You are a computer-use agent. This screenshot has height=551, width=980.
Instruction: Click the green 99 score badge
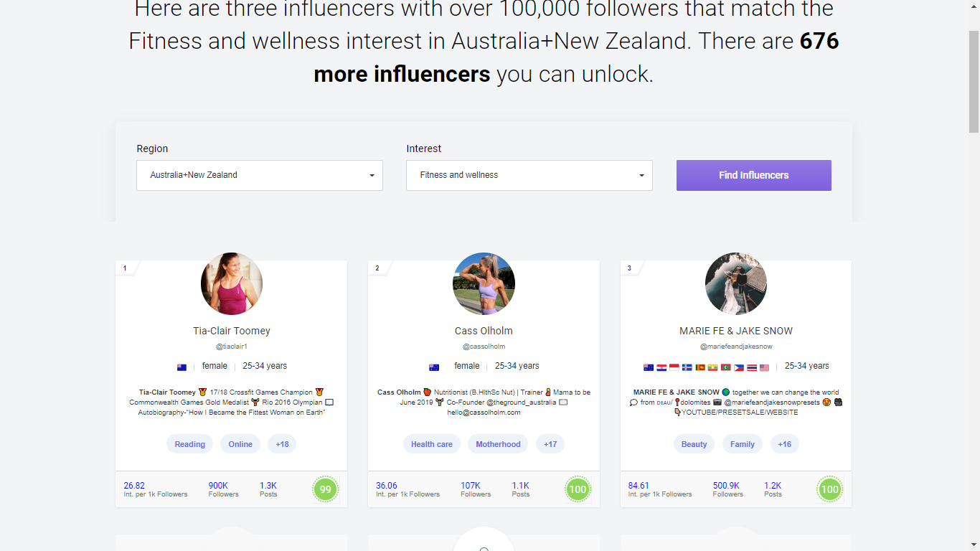tap(326, 489)
